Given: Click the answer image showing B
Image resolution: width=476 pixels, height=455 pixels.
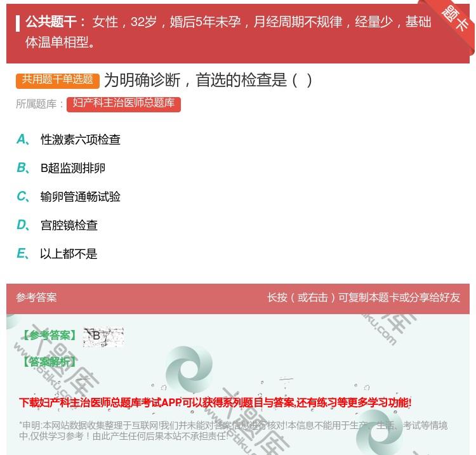Looking at the screenshot, I should pos(103,336).
